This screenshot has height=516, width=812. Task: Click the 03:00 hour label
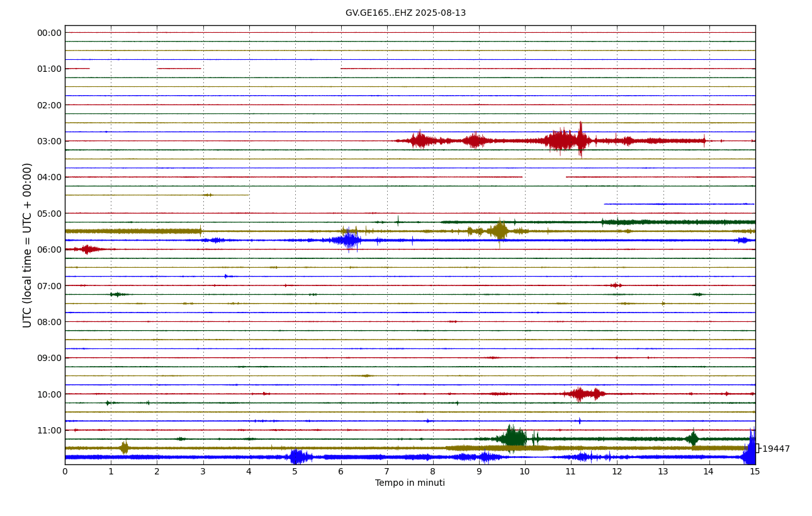tap(49, 141)
